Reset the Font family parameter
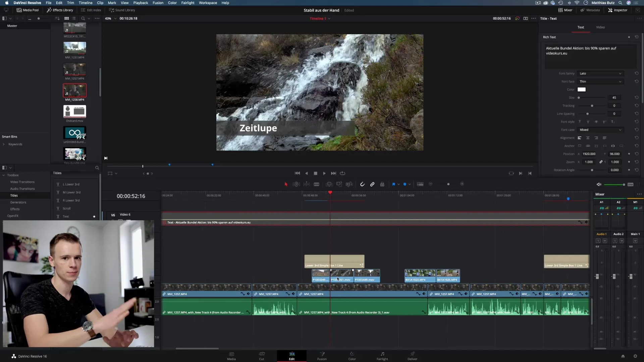 (x=636, y=73)
